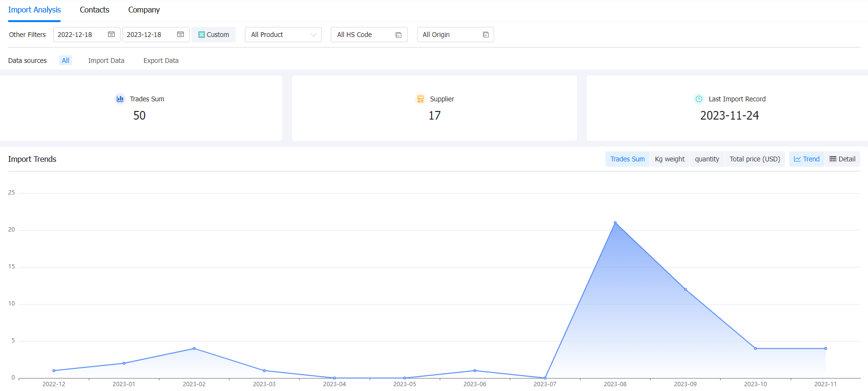Switch to the Contacts tab

click(x=95, y=10)
